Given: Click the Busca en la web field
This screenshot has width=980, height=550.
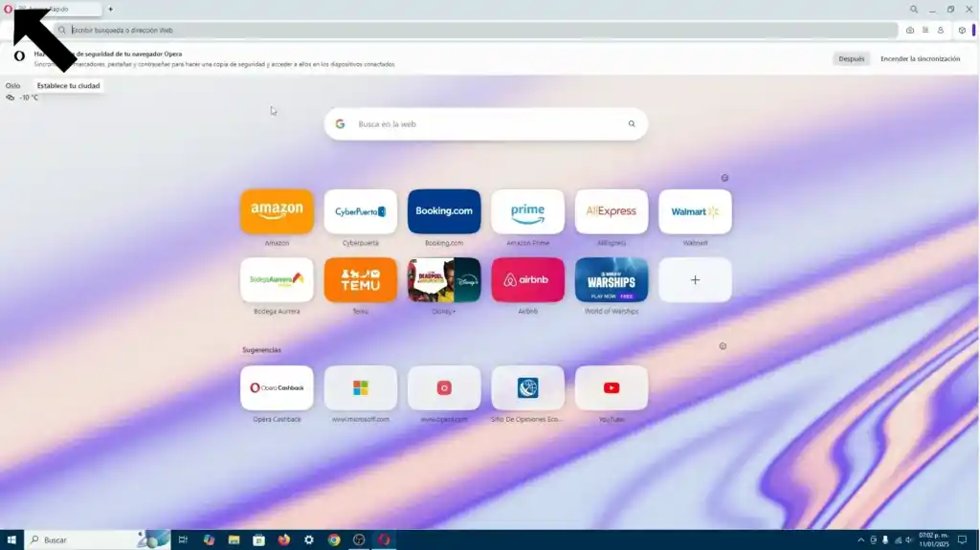Looking at the screenshot, I should click(485, 123).
